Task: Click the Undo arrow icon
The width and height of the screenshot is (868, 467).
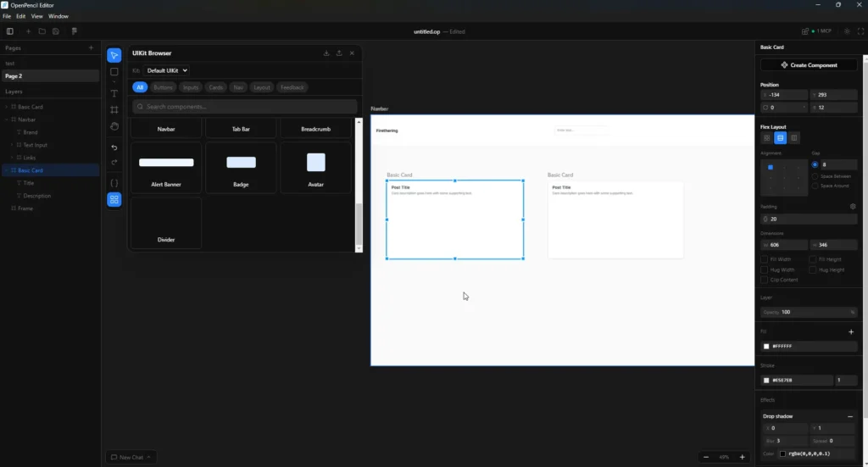Action: (x=114, y=147)
